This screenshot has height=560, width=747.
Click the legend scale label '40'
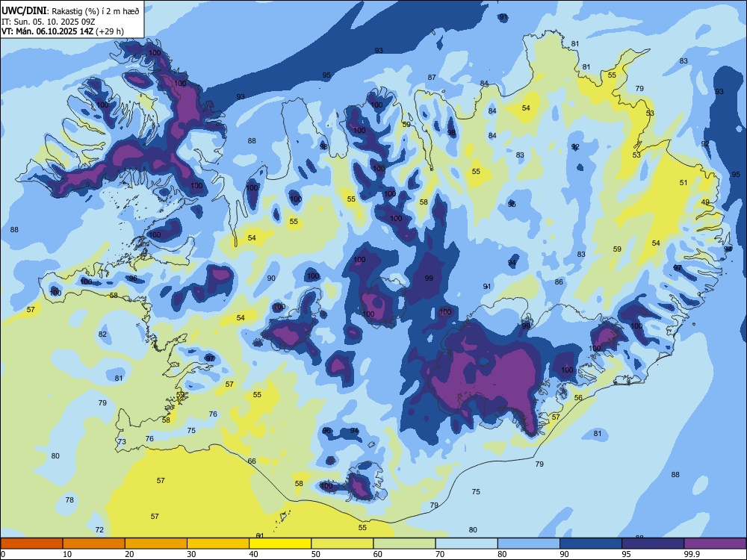(x=253, y=554)
